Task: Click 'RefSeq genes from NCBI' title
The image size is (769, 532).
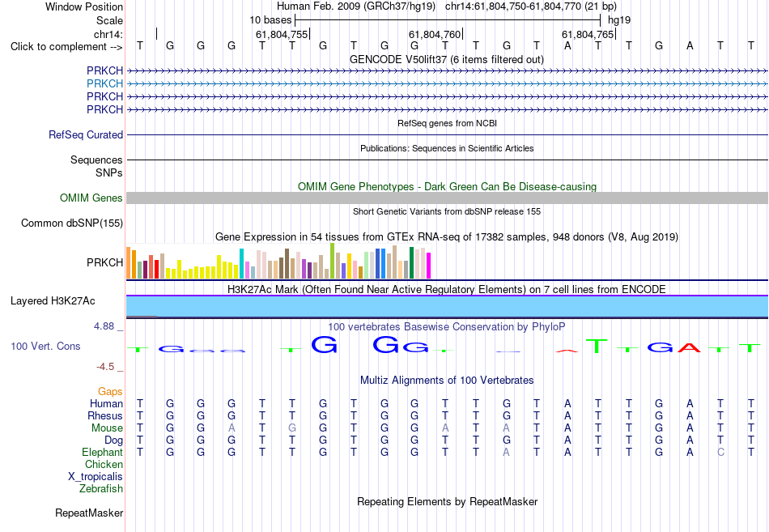Action: (448, 123)
